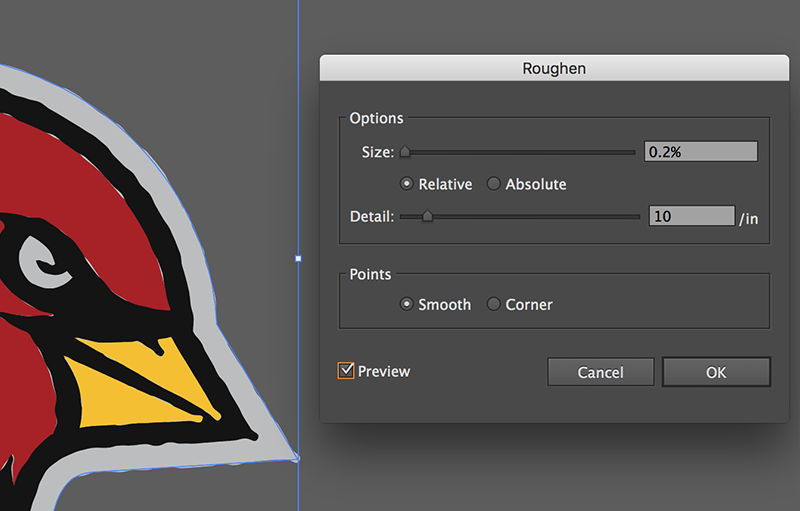800x511 pixels.
Task: Click the Roughen dialog title bar
Action: 554,68
